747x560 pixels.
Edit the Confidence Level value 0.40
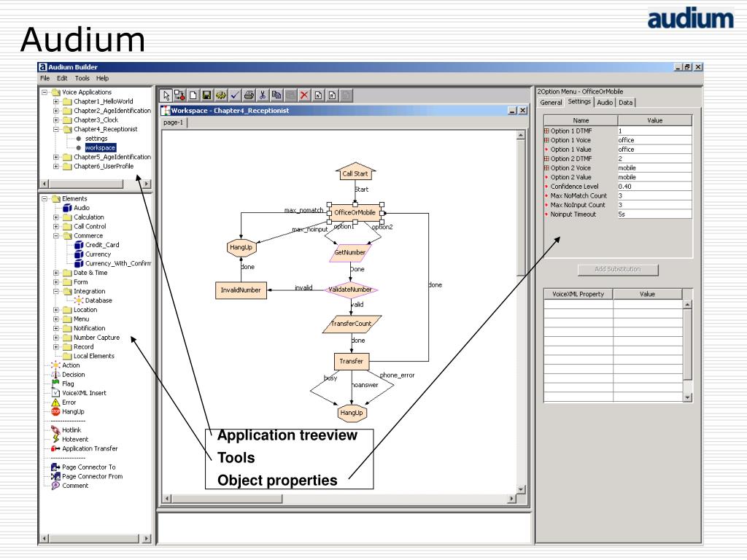click(654, 187)
